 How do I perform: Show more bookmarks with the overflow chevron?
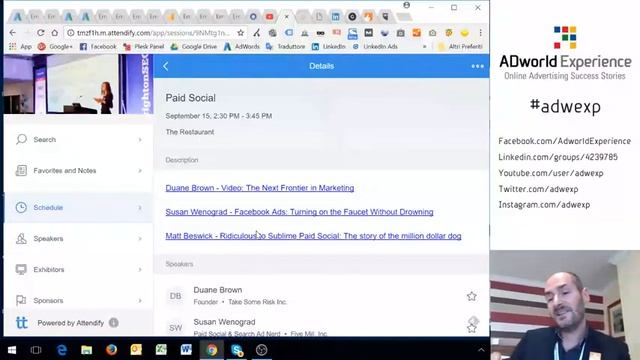[424, 47]
